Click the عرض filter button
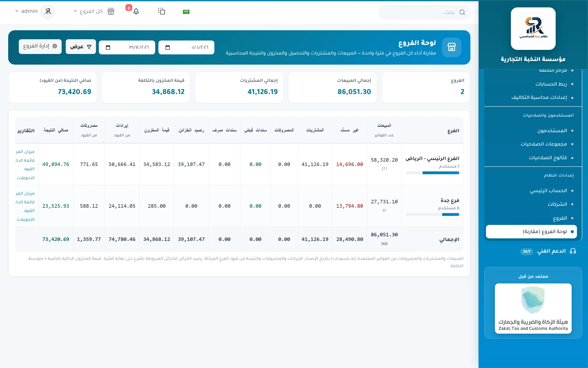 coord(81,47)
